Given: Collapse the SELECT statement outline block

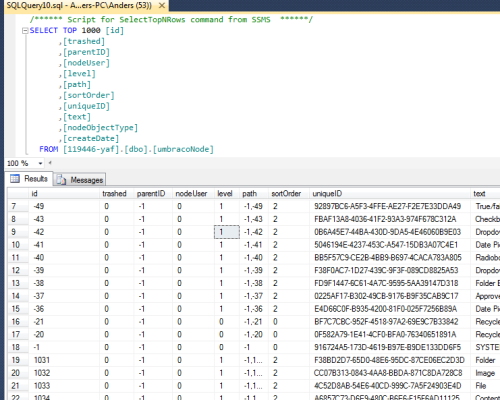Looking at the screenshot, I should click(x=25, y=31).
